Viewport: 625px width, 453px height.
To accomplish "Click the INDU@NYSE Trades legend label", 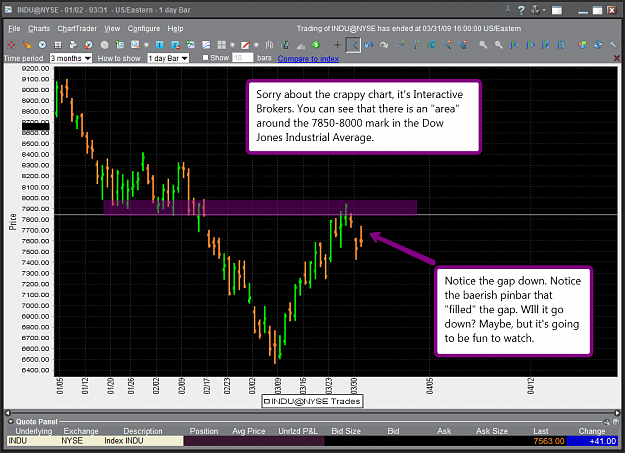I will tap(312, 401).
